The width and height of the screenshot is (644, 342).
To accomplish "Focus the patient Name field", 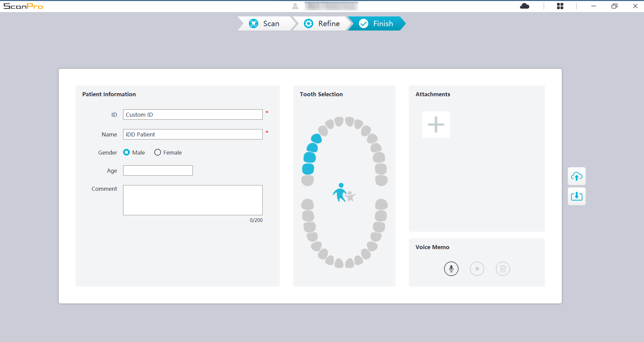I will tap(193, 134).
